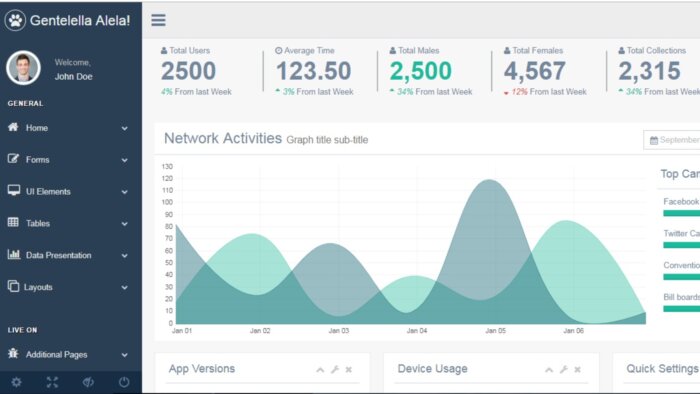Click the Facebook campaign progress bar
This screenshot has height=394, width=700.
682,213
